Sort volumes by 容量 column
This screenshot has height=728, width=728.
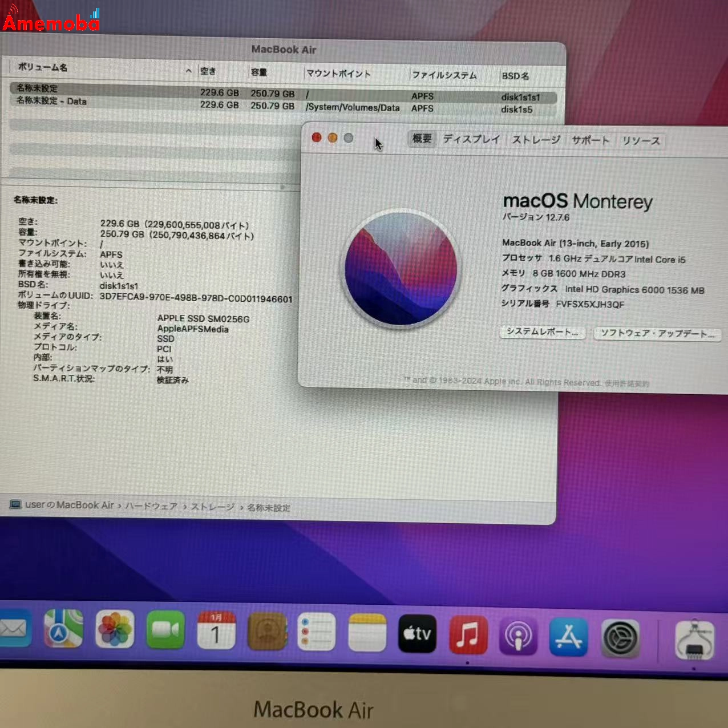pos(259,72)
